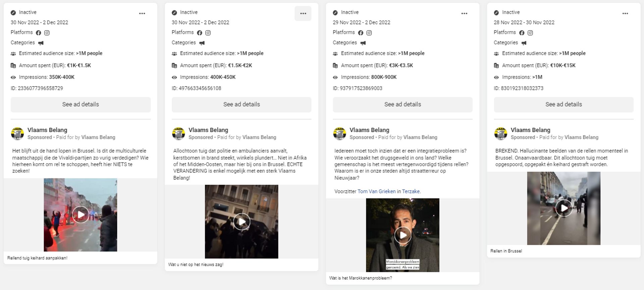Click megaphone category icon on ad 830192318032373
The image size is (644, 290).
tap(524, 43)
